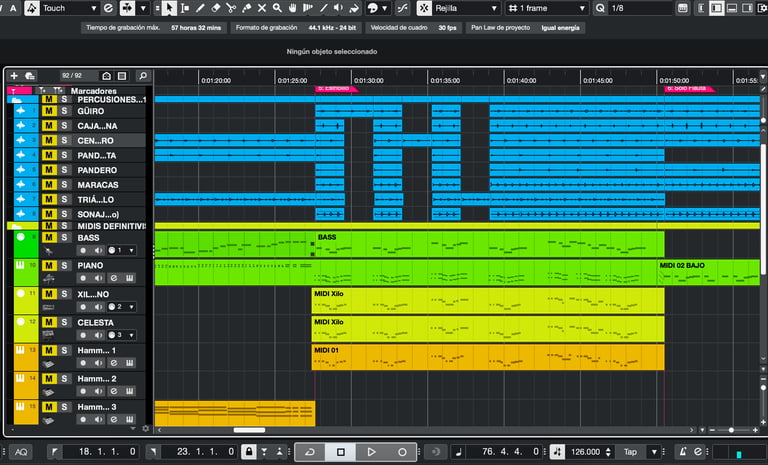Select the Marcadores track header
Screen dimensions: 768x465
[95, 91]
